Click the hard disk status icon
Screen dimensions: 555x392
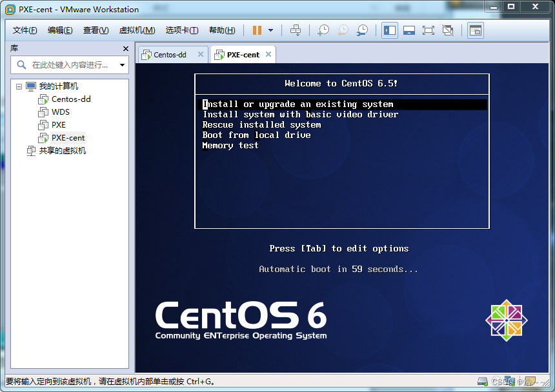[482, 380]
